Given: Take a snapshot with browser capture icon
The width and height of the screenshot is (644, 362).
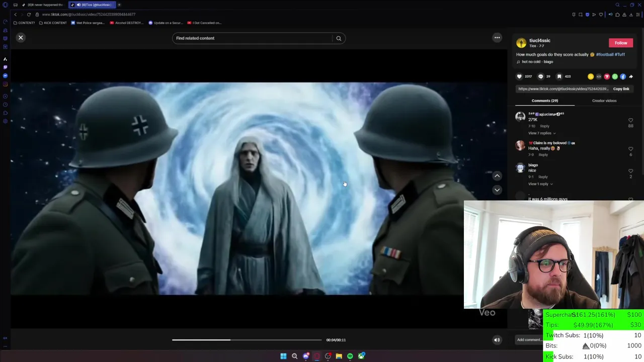Looking at the screenshot, I should 581,15.
